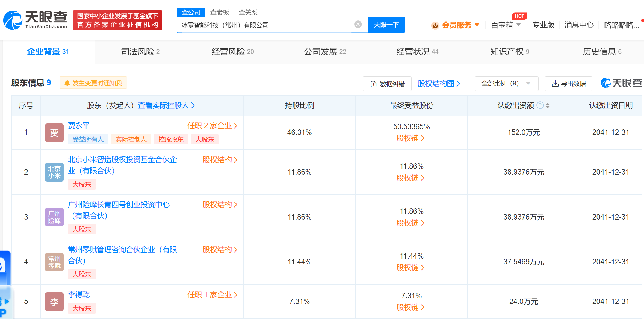Expand the 会员服务 menu
This screenshot has width=644, height=319.
(455, 25)
